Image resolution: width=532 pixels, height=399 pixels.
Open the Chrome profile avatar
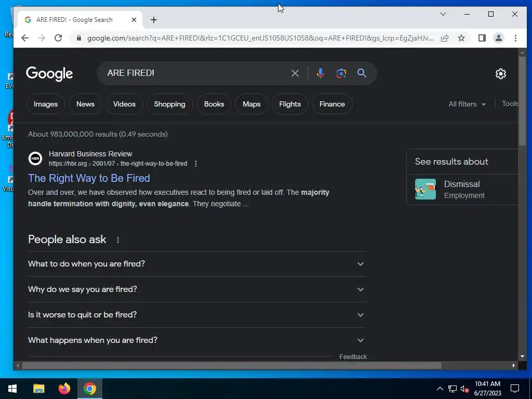499,38
